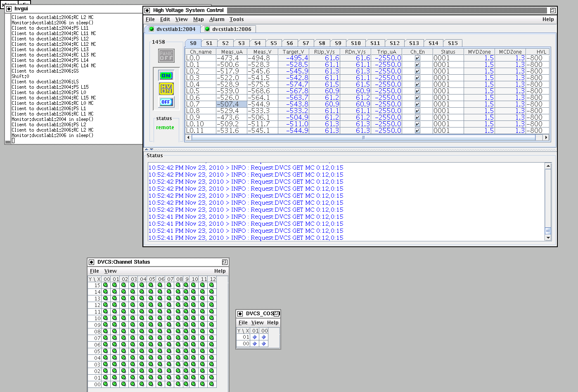Click the yellow HV ON button
578x392 pixels.
[166, 88]
